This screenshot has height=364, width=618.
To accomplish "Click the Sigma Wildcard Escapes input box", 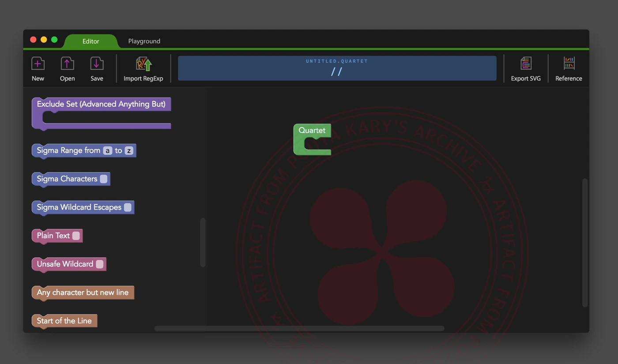I will pos(128,207).
